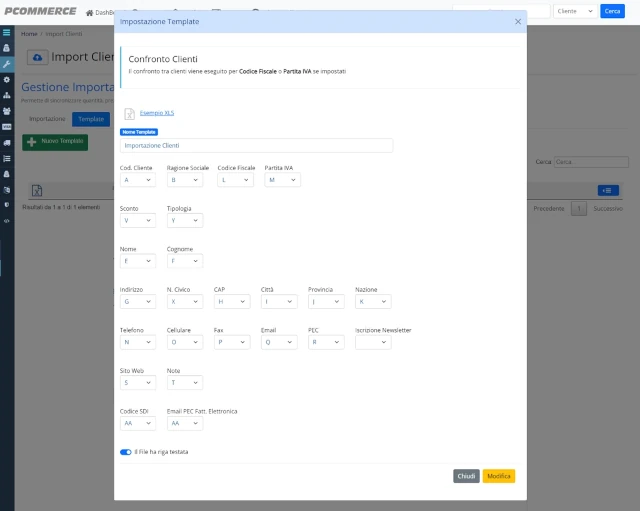Open the weight bag sidebar icon below hamburger
The width and height of the screenshot is (640, 511).
(x=7, y=48)
